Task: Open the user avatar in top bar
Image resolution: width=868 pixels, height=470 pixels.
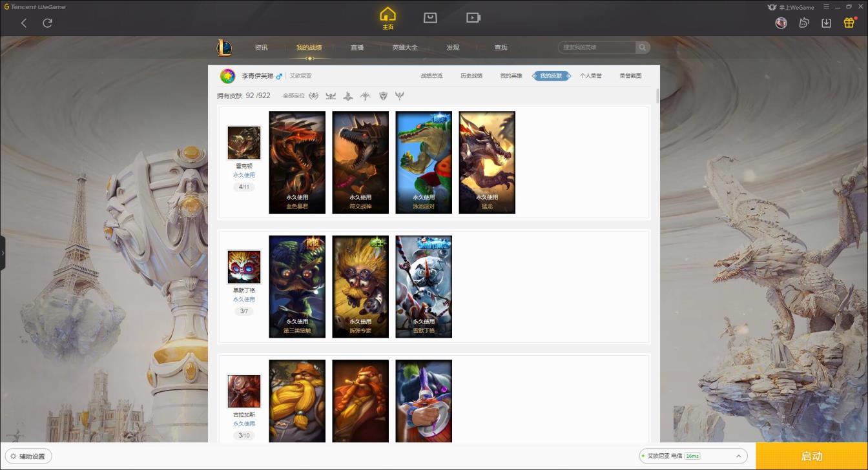Action: [x=781, y=23]
